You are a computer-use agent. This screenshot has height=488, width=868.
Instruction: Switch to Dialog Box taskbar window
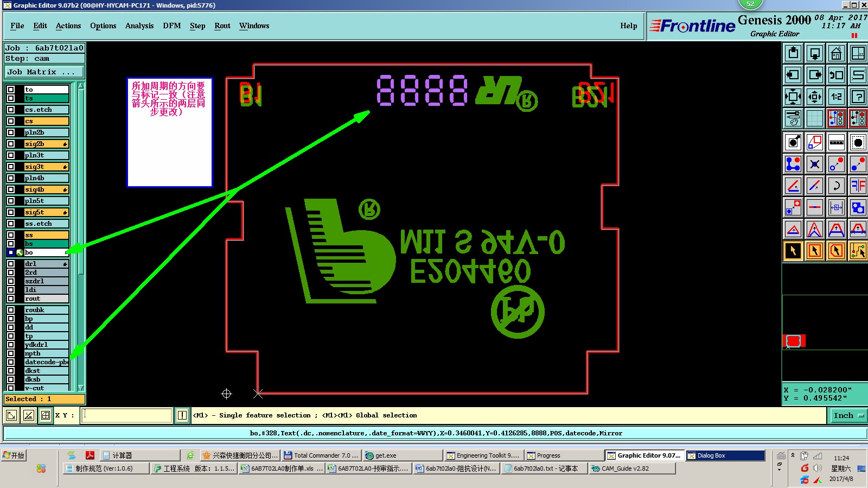coord(725,455)
